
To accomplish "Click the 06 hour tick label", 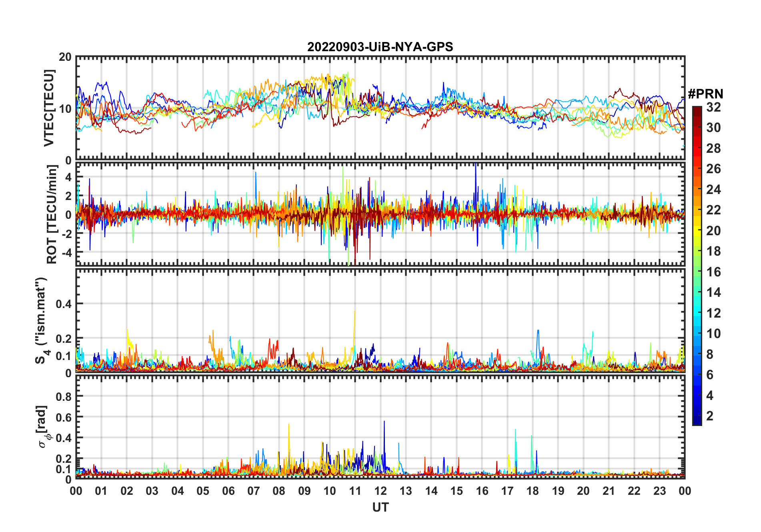I will coord(228,491).
